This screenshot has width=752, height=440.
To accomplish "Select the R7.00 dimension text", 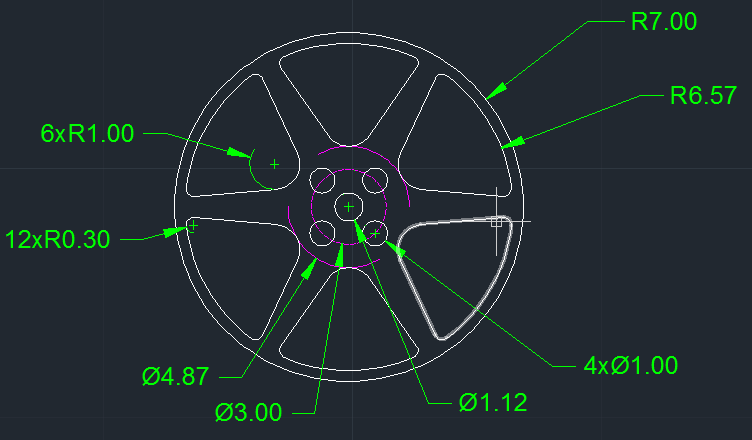I will click(664, 21).
